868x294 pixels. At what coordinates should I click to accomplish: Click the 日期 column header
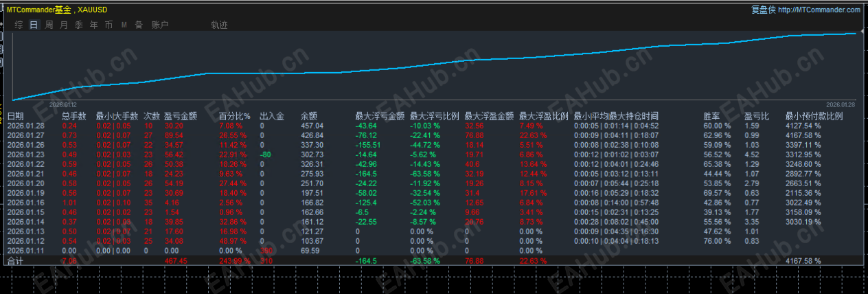pyautogui.click(x=15, y=116)
